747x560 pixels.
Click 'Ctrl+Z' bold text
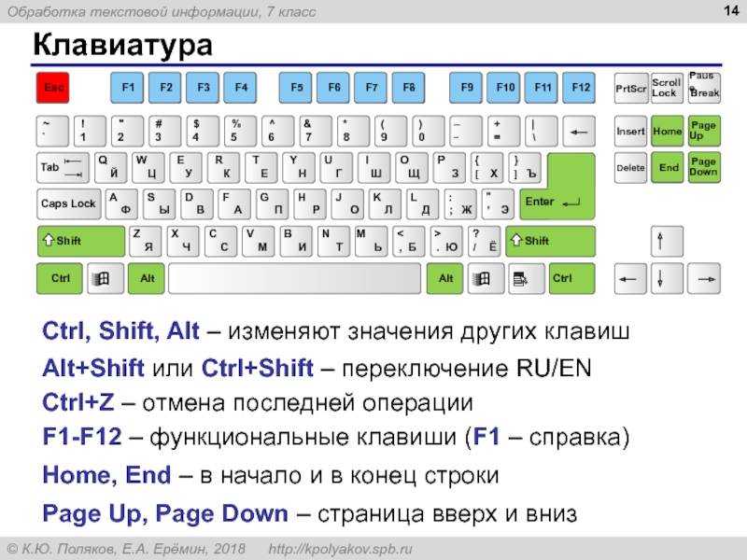[x=78, y=402]
